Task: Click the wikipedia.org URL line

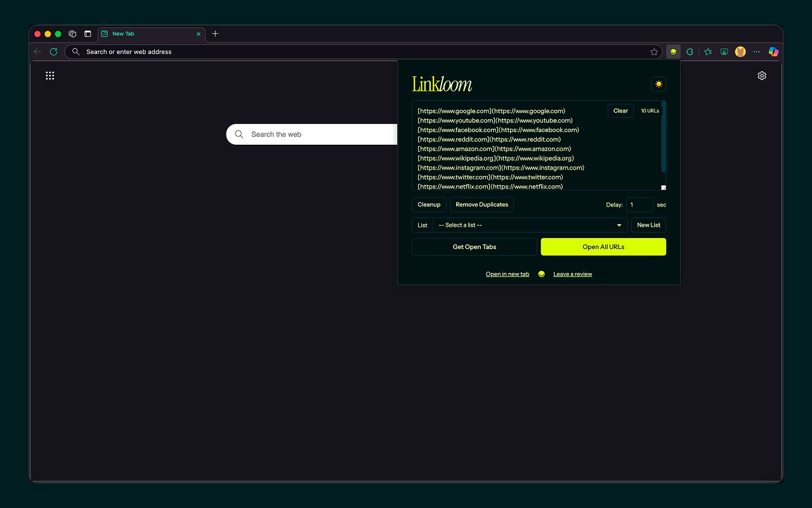Action: click(x=496, y=159)
